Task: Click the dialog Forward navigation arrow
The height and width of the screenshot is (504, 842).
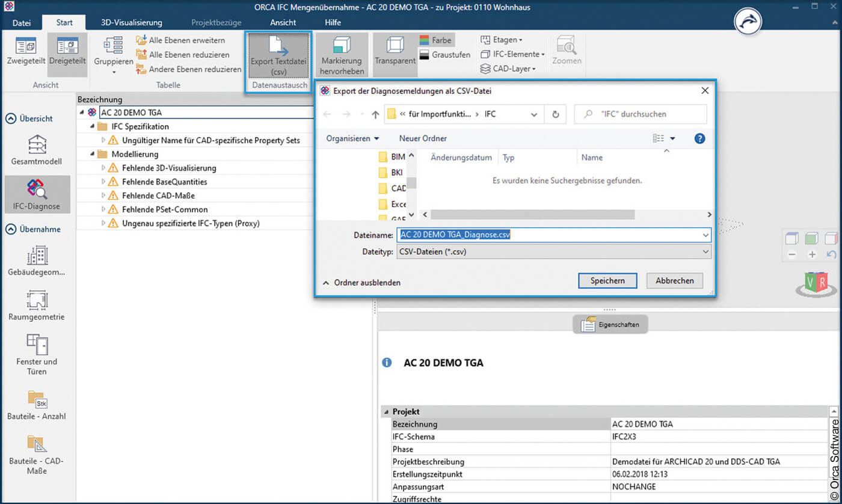Action: click(346, 114)
